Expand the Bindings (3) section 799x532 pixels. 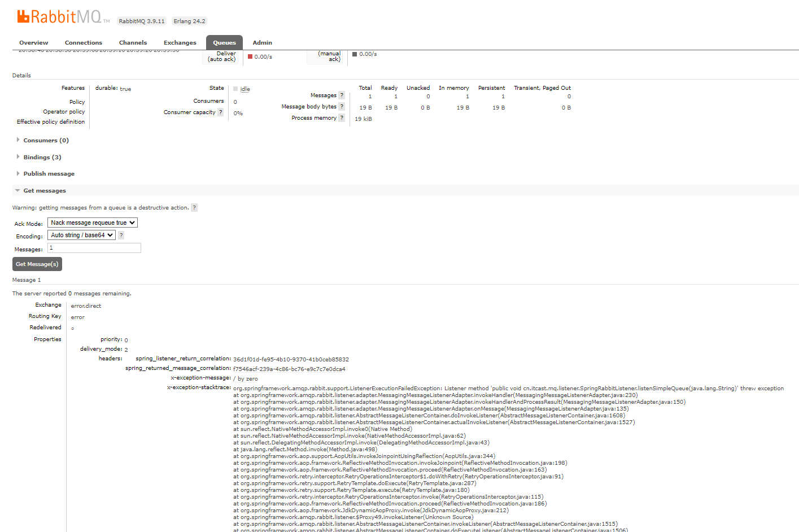click(x=42, y=158)
